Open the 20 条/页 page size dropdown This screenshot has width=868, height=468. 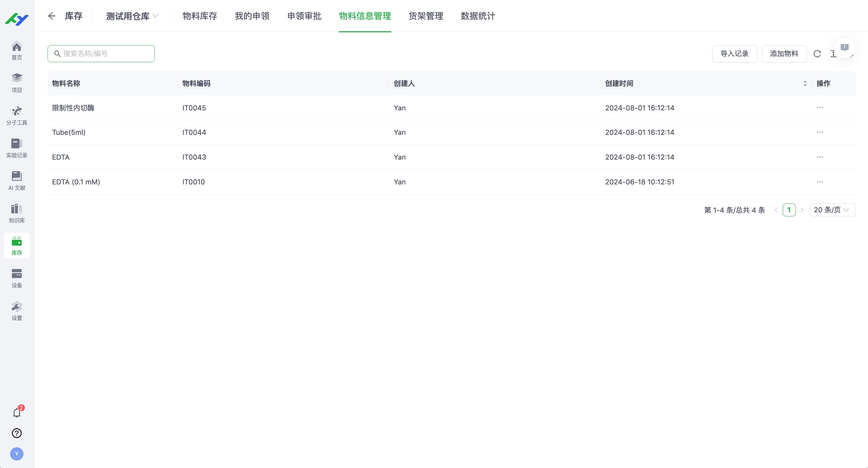coord(832,210)
